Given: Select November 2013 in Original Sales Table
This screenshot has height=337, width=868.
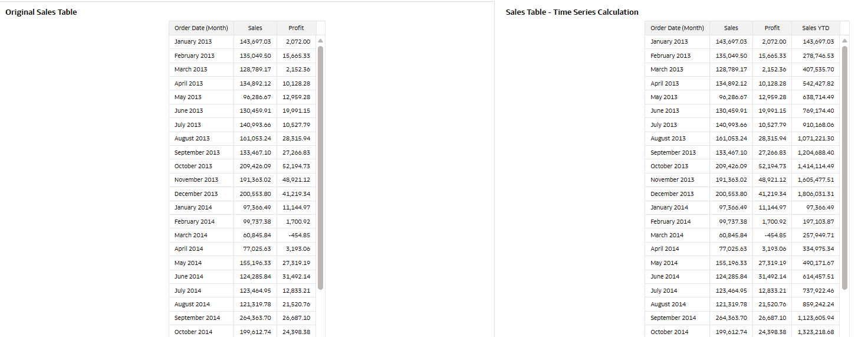Looking at the screenshot, I should 196,179.
